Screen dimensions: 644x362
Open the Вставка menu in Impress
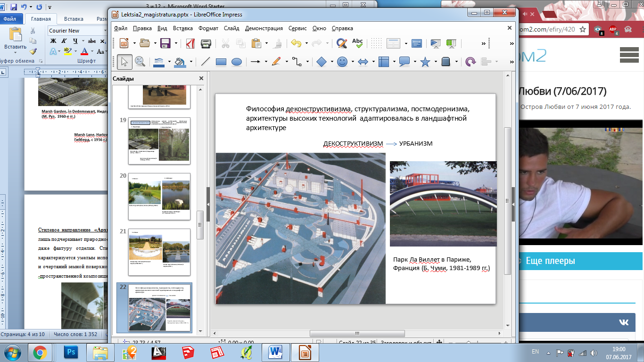click(x=183, y=28)
